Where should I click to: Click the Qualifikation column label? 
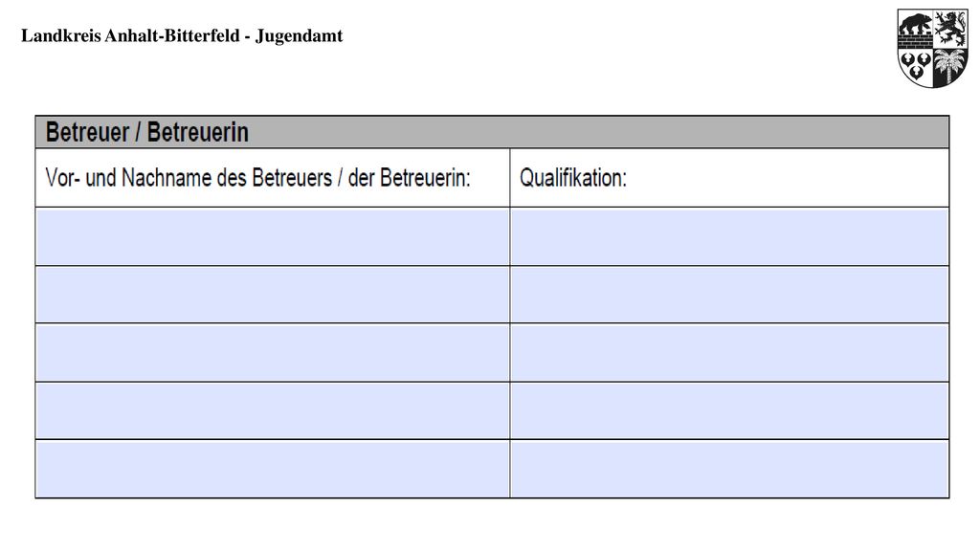(573, 178)
